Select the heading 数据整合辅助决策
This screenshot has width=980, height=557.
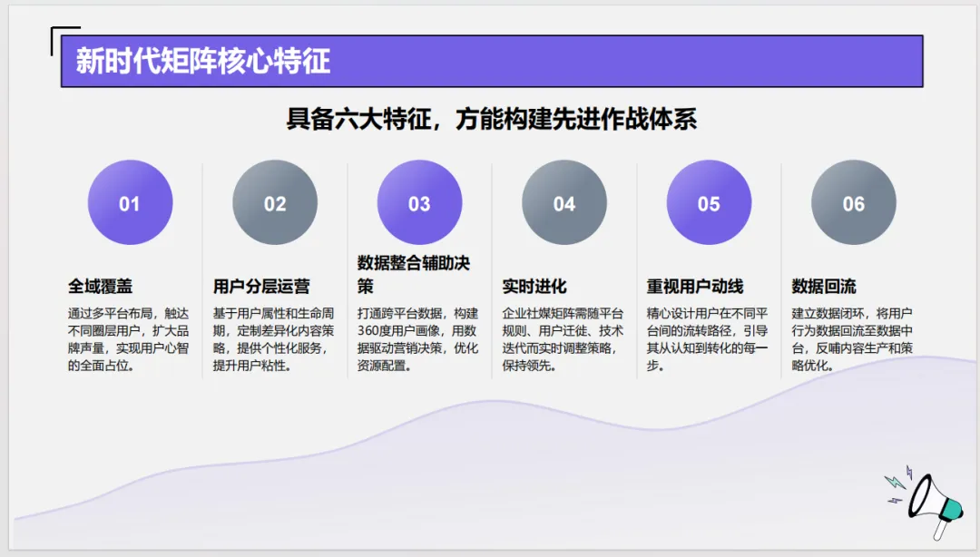point(414,275)
